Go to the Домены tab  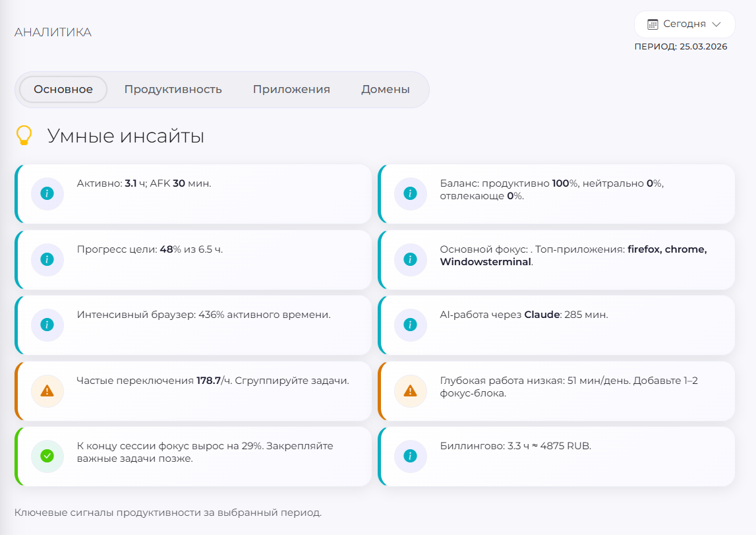tap(385, 89)
